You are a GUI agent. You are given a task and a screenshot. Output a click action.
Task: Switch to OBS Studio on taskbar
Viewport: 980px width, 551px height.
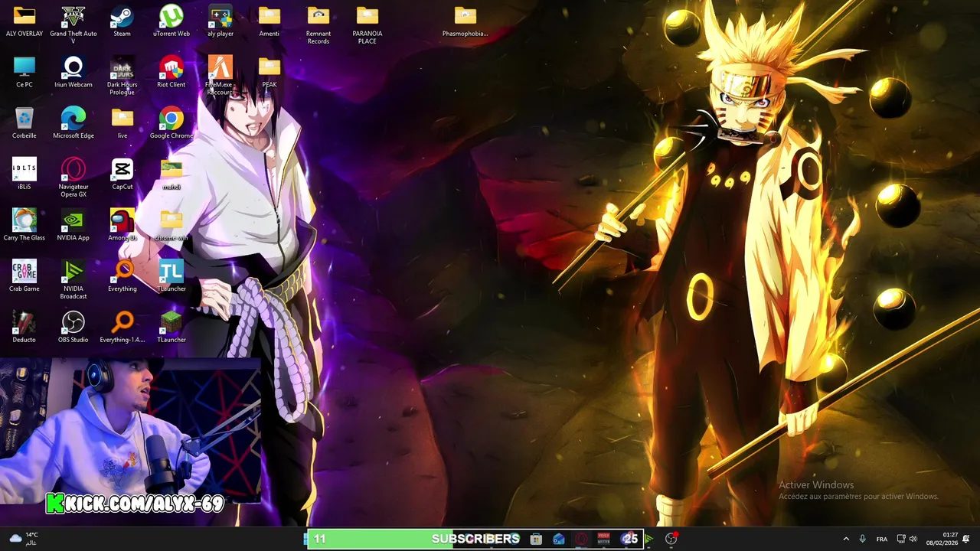pyautogui.click(x=671, y=539)
